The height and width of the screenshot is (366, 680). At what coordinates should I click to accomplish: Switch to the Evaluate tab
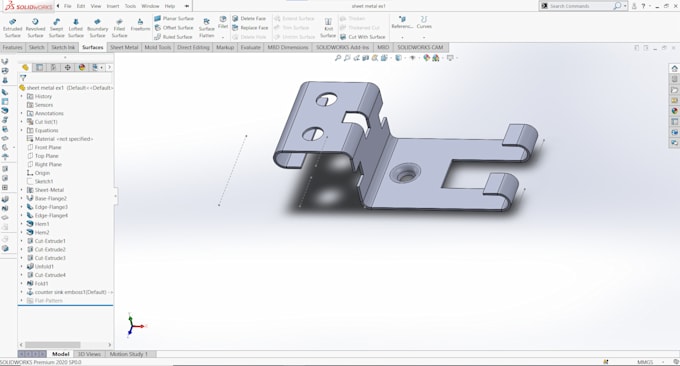click(x=251, y=47)
